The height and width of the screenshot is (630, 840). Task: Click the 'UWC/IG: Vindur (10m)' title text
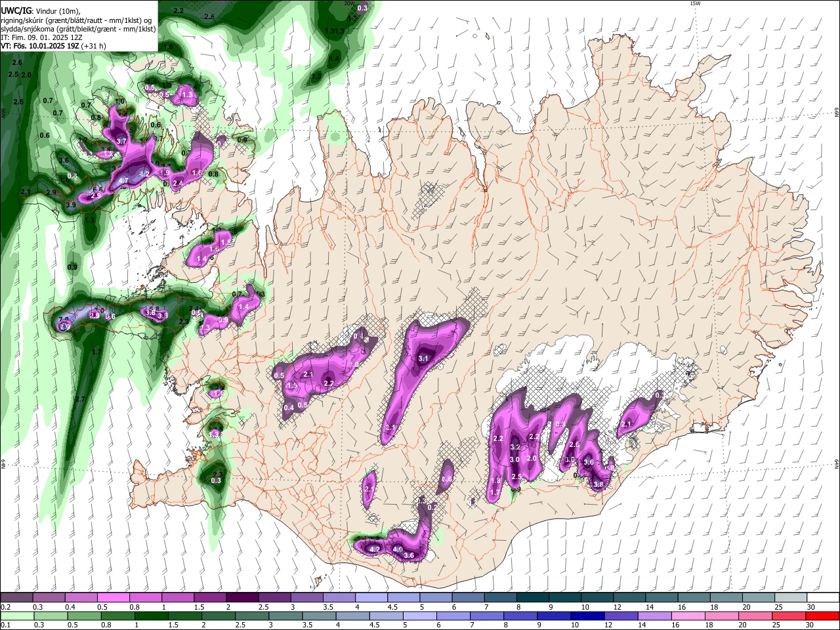click(x=40, y=10)
